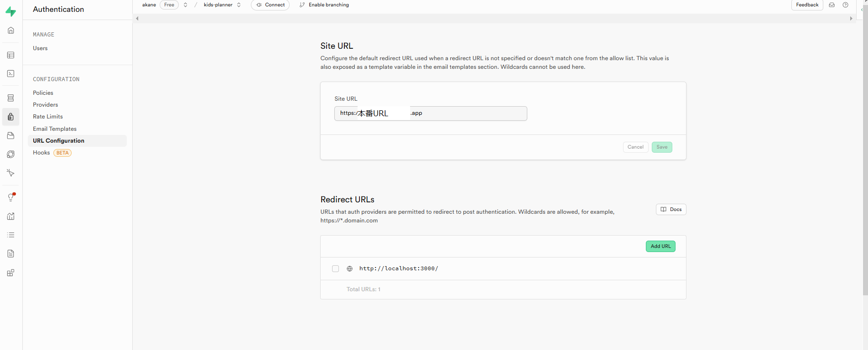Open the Home icon in sidebar
Screen dimensions: 868x350
(x=11, y=31)
